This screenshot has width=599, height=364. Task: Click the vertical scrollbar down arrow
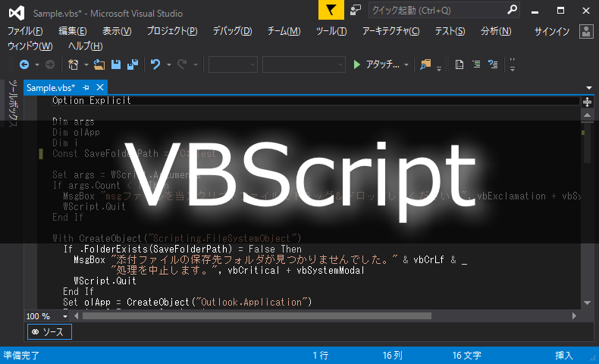[587, 303]
